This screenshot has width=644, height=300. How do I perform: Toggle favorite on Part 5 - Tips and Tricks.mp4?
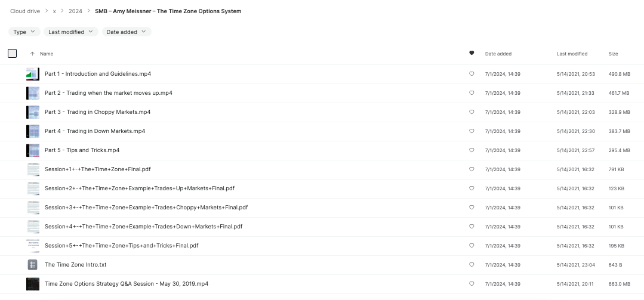(472, 150)
